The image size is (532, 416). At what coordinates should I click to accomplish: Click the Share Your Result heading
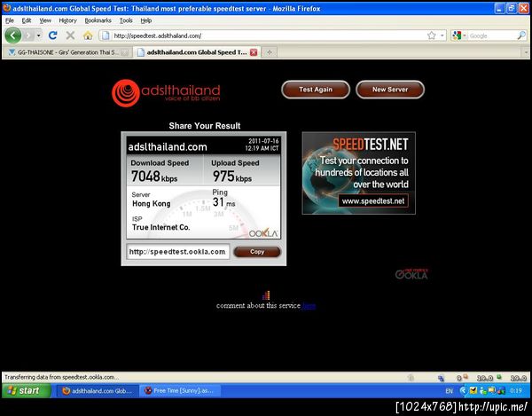click(x=205, y=126)
